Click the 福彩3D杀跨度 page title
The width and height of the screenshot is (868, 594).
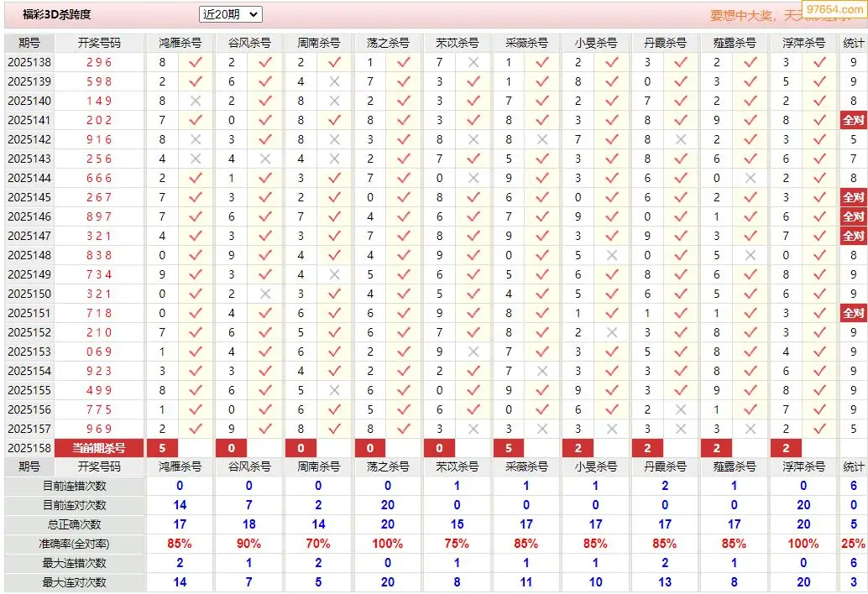[x=56, y=14]
